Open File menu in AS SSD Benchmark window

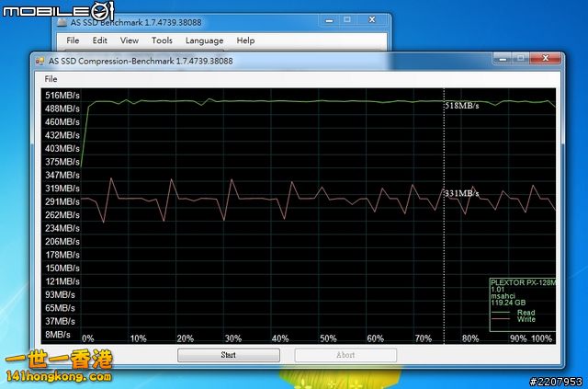click(73, 40)
